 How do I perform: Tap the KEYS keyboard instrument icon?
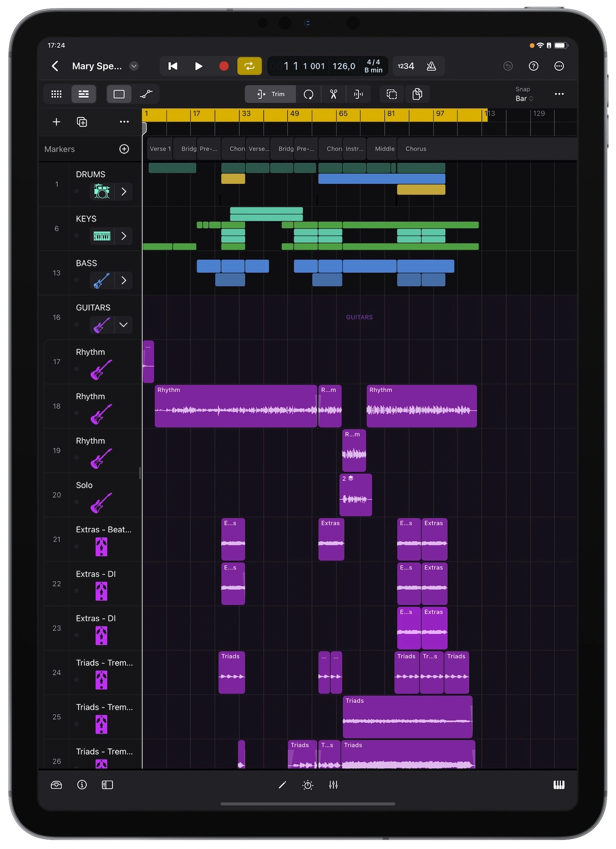[102, 236]
